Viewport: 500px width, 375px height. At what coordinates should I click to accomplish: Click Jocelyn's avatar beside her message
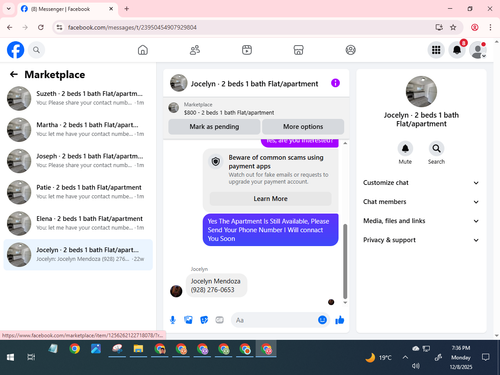point(176,291)
